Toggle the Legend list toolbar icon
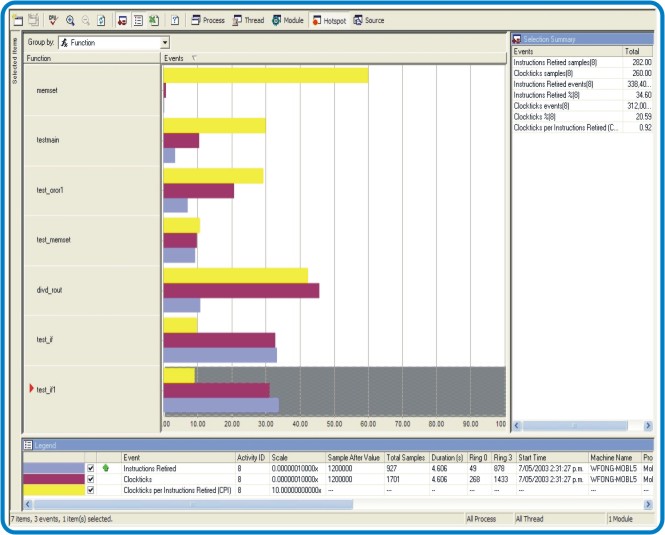The image size is (665, 535). point(138,20)
